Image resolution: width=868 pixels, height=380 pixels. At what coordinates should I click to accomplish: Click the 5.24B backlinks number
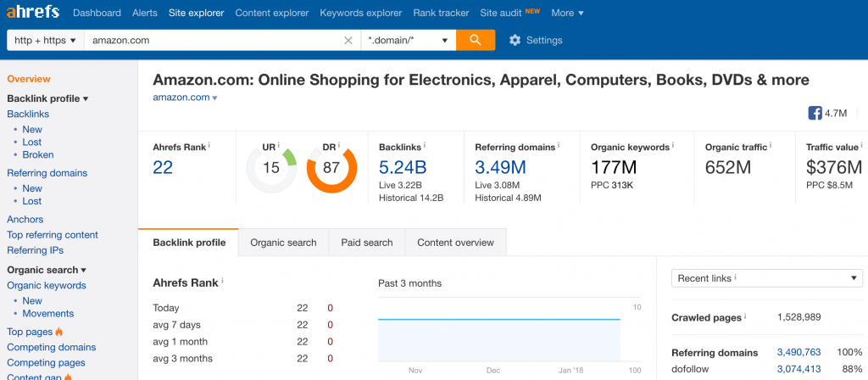tap(403, 167)
